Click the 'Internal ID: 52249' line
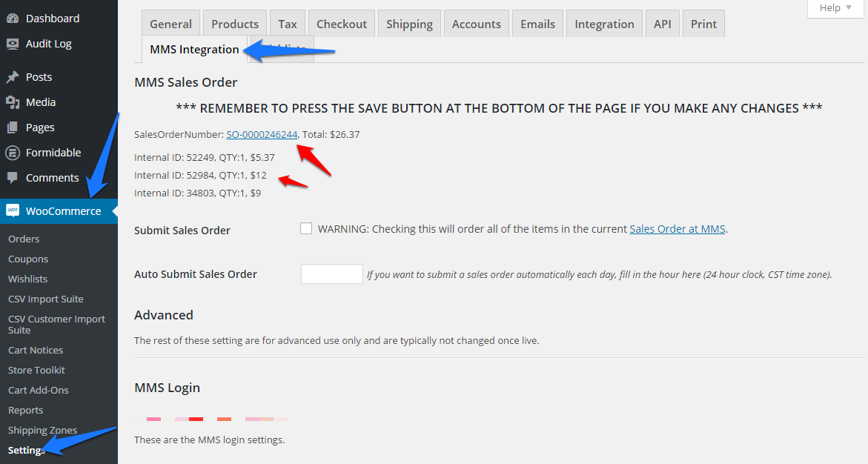Viewport: 868px width, 464px height. (x=205, y=157)
